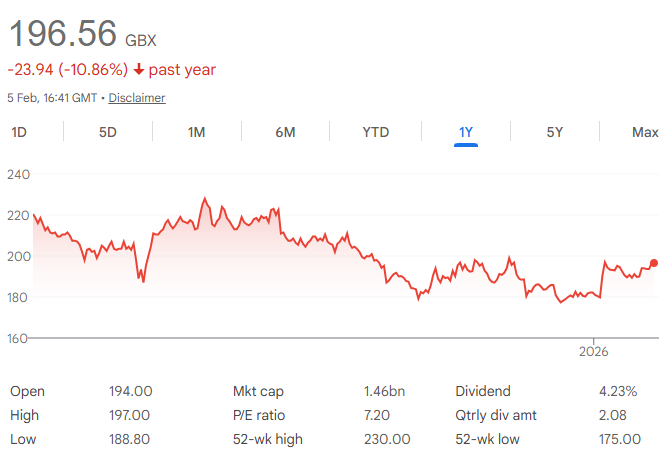Click the Dividend yield 4.23%
This screenshot has width=668, height=469.
click(620, 391)
